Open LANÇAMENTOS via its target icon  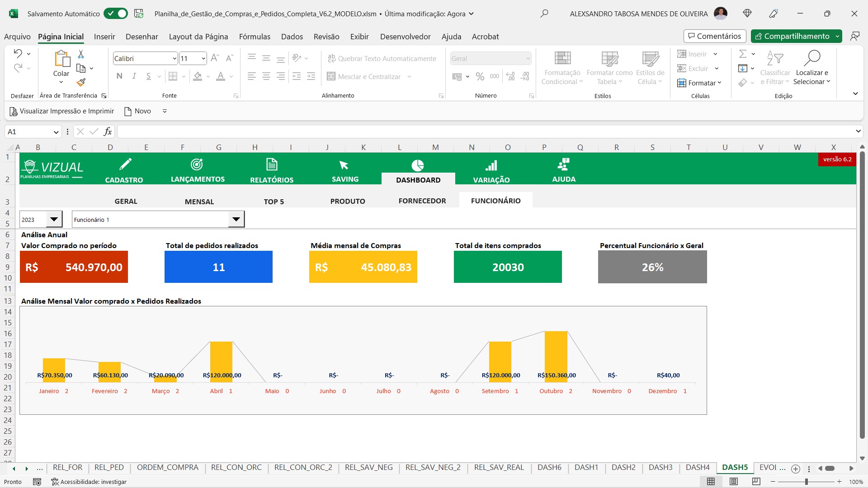point(197,164)
